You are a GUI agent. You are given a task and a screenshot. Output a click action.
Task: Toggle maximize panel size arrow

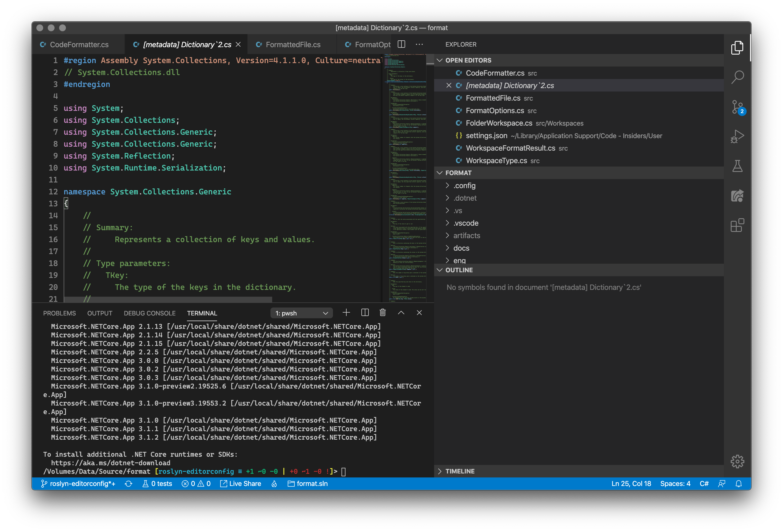[401, 313]
